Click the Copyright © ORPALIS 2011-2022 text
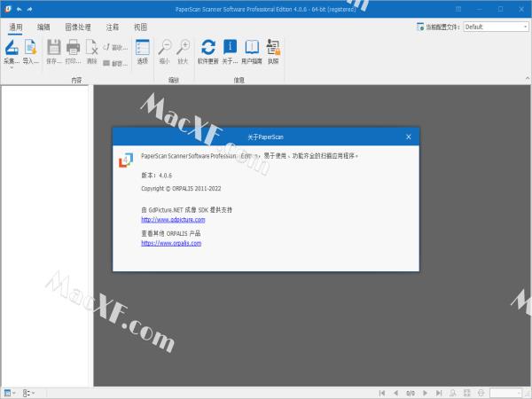The image size is (532, 399). (181, 189)
